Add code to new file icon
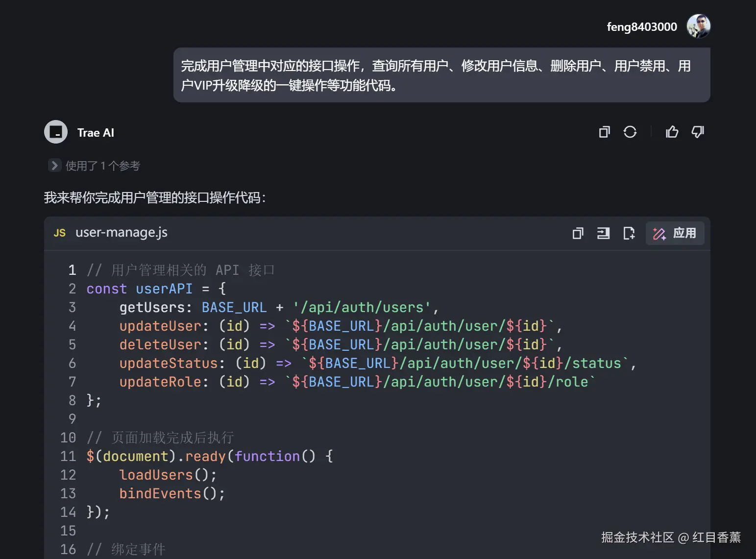The width and height of the screenshot is (756, 559). tap(629, 233)
